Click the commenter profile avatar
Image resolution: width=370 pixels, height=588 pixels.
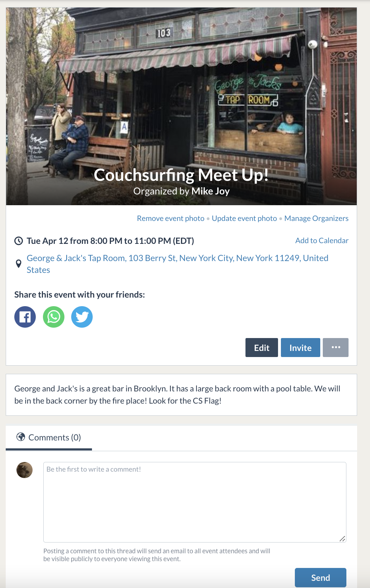coord(24,470)
